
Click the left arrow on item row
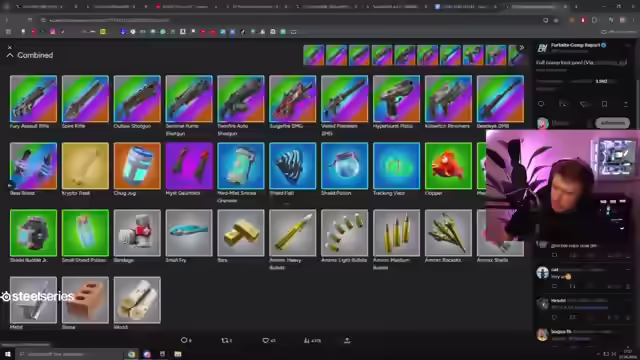(11, 186)
